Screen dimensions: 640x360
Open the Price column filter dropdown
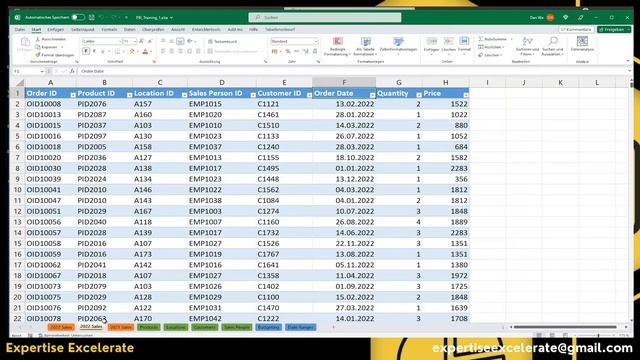coord(466,95)
